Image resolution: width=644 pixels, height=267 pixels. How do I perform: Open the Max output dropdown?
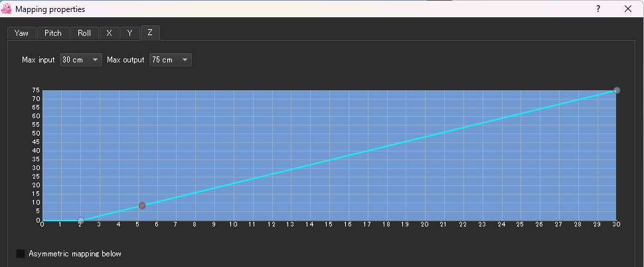[171, 60]
